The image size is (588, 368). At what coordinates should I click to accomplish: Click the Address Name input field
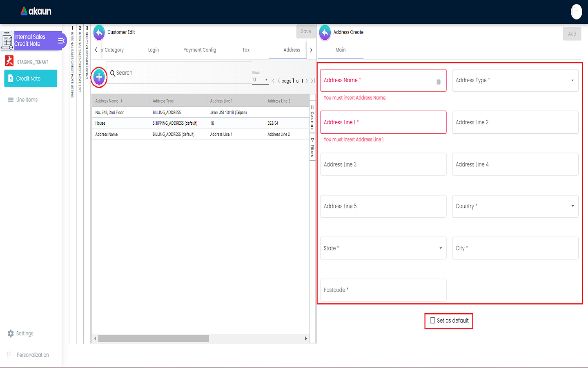(x=378, y=81)
